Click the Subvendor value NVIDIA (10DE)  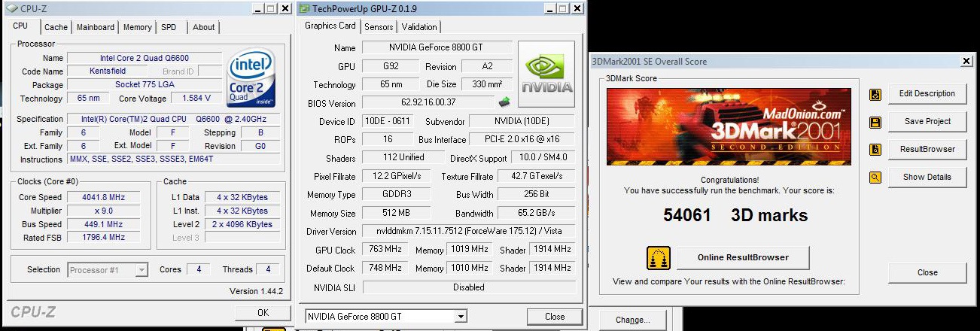click(521, 121)
